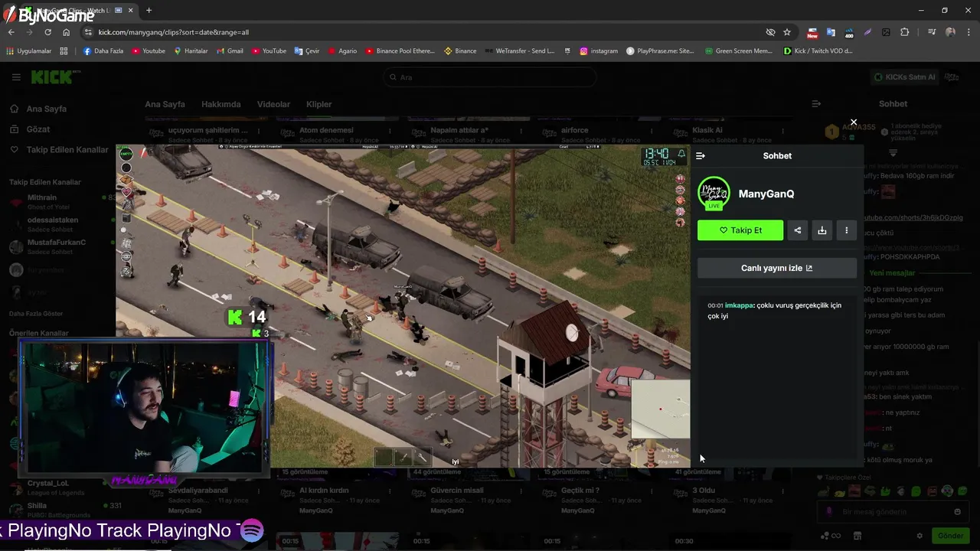Click the ManyGanQ channel name
The height and width of the screenshot is (551, 980).
[766, 194]
